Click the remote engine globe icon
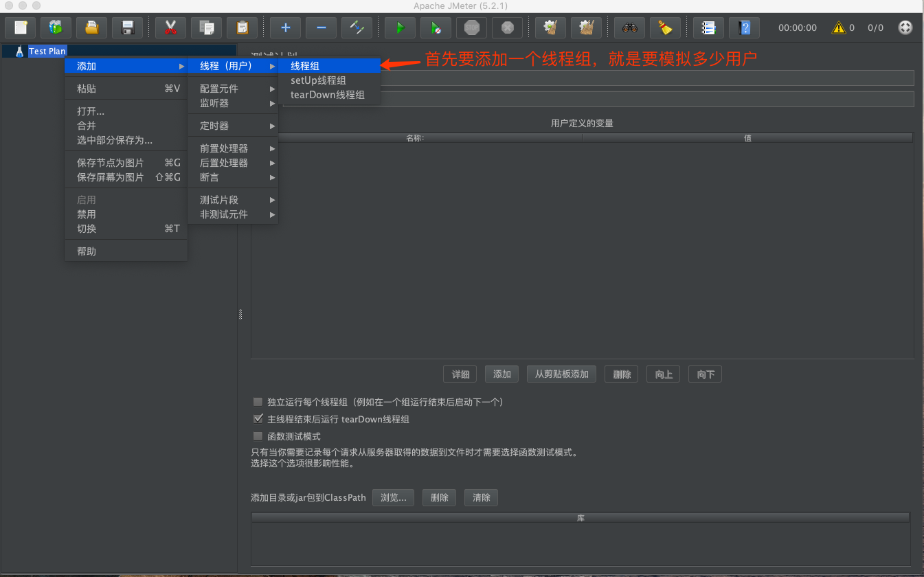This screenshot has width=924, height=577. (x=905, y=28)
